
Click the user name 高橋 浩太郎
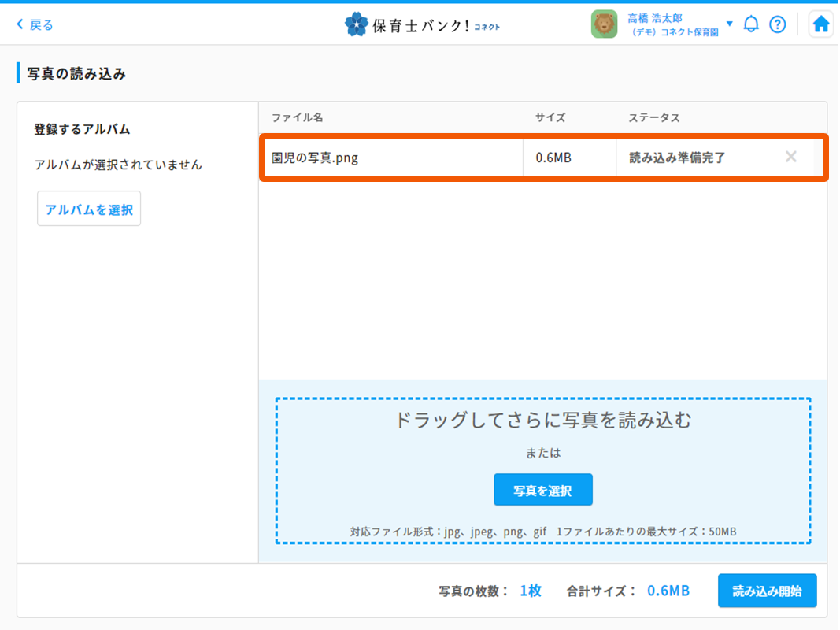point(655,17)
